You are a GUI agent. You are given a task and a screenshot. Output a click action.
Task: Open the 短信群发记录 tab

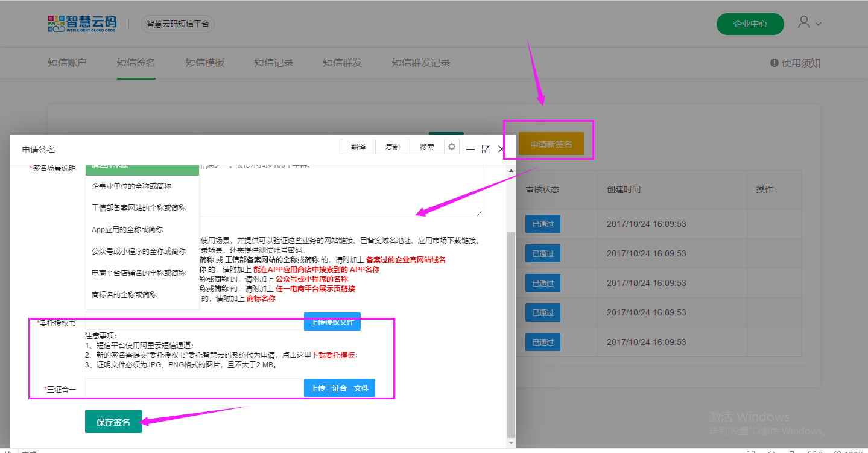[420, 63]
